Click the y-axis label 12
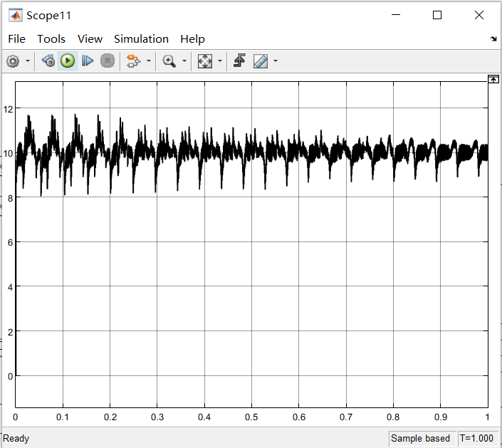 coord(9,109)
